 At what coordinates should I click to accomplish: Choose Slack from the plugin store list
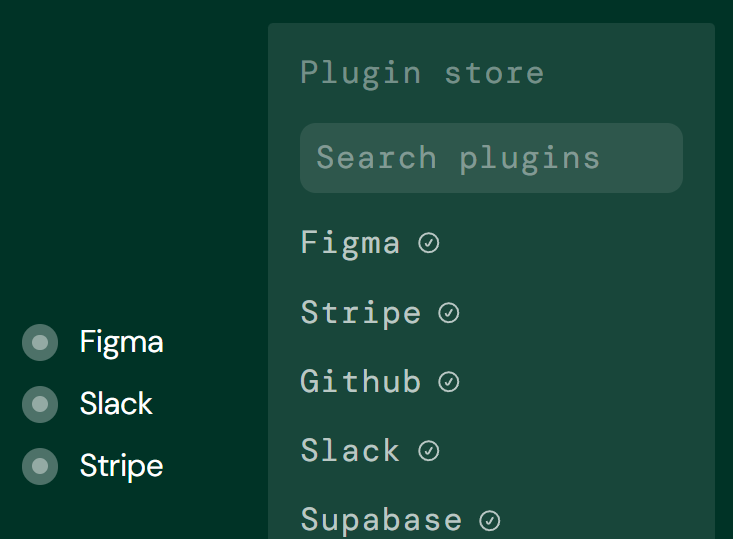pyautogui.click(x=350, y=451)
